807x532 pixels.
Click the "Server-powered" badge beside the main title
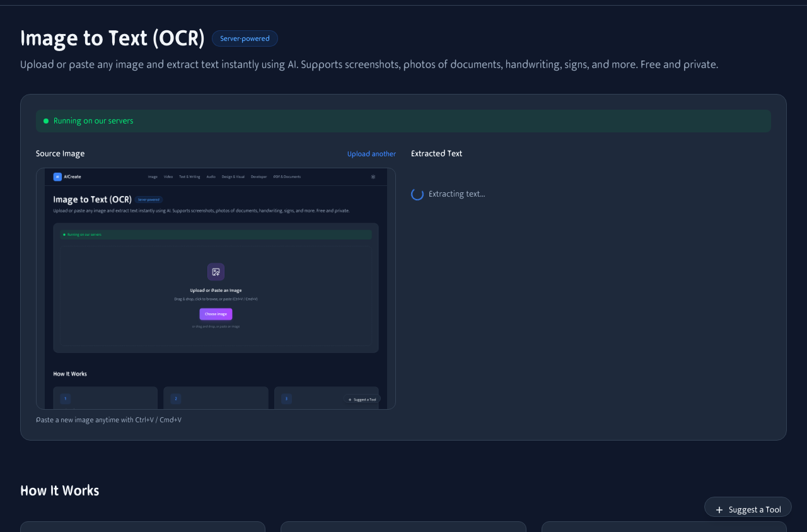pos(245,38)
